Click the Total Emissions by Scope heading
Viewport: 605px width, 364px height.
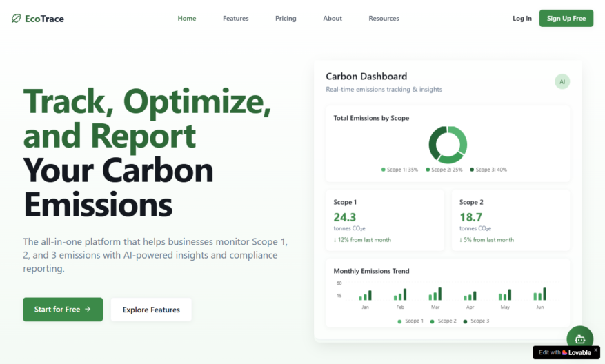coord(371,118)
